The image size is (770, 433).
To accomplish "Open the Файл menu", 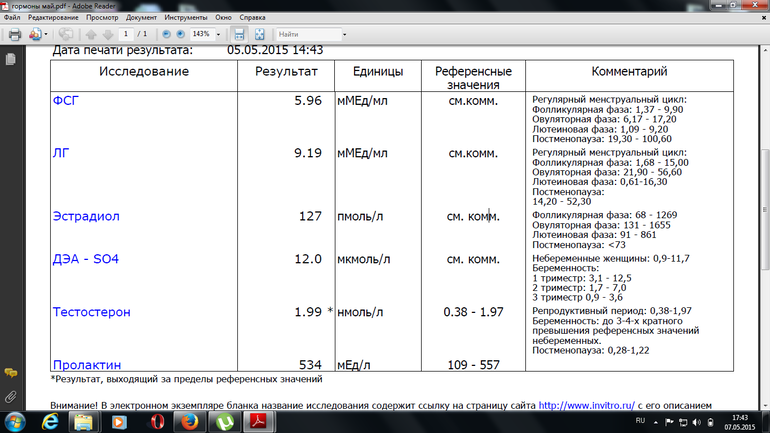I will coord(12,17).
